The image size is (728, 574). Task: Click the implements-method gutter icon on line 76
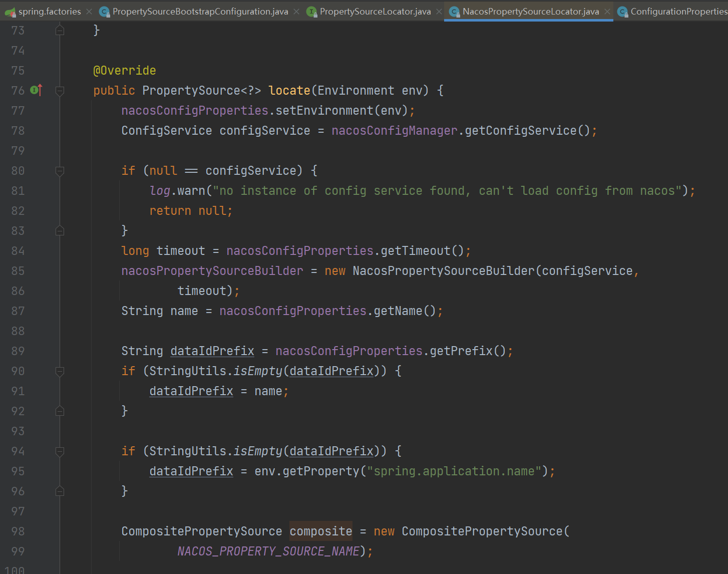click(x=36, y=90)
